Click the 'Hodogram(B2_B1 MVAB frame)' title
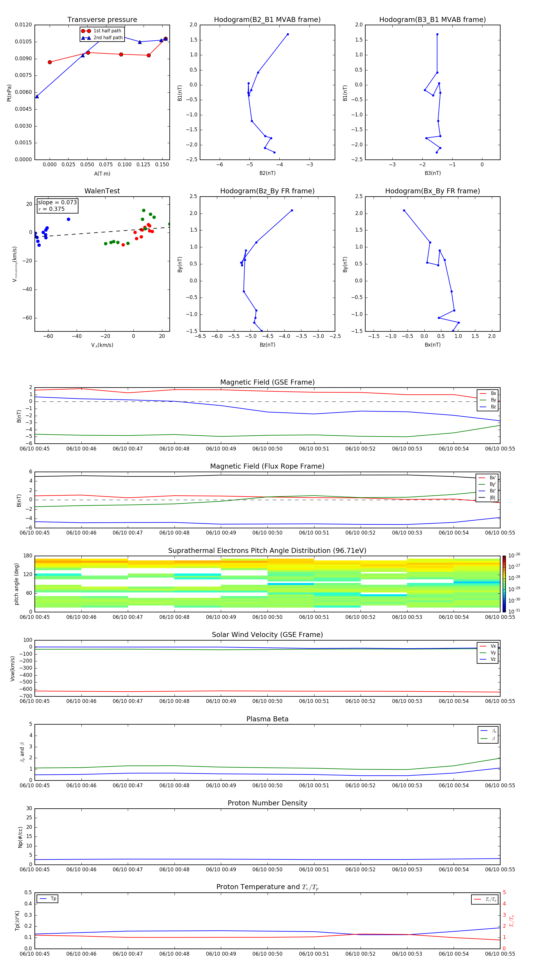Viewport: 535px width, 980px height. (x=267, y=20)
